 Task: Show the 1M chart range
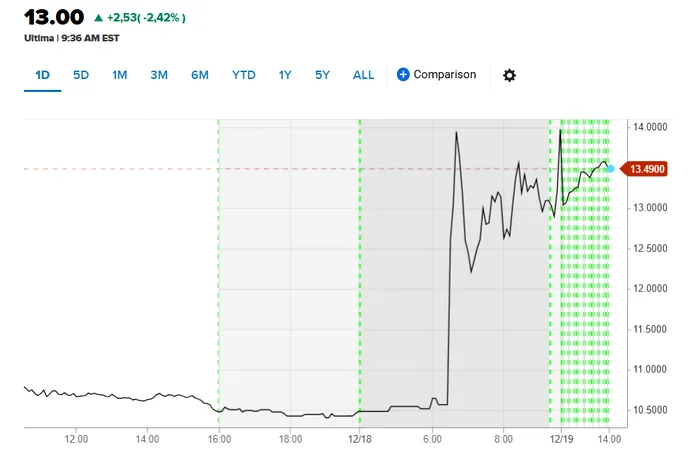[120, 75]
